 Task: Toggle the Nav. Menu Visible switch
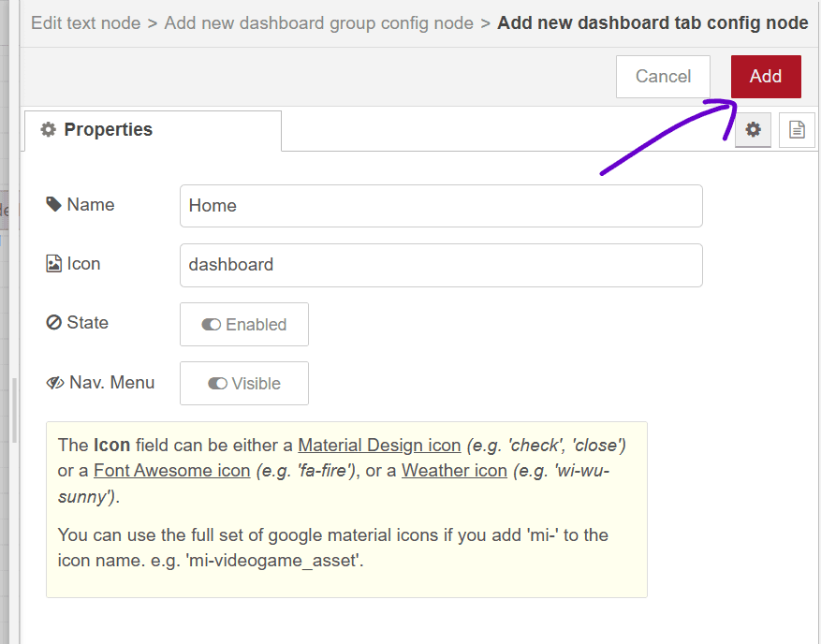coord(244,383)
